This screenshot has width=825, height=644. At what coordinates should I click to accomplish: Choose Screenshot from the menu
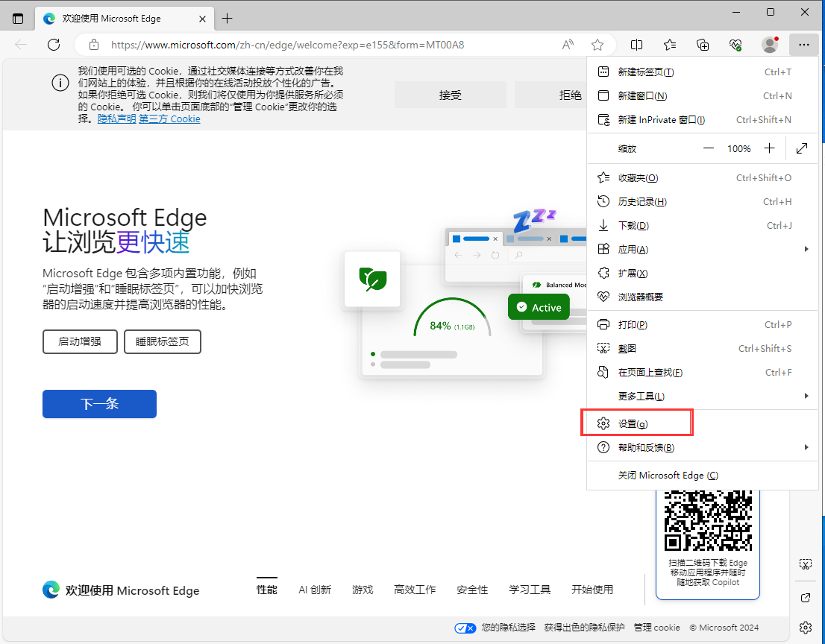(x=703, y=349)
